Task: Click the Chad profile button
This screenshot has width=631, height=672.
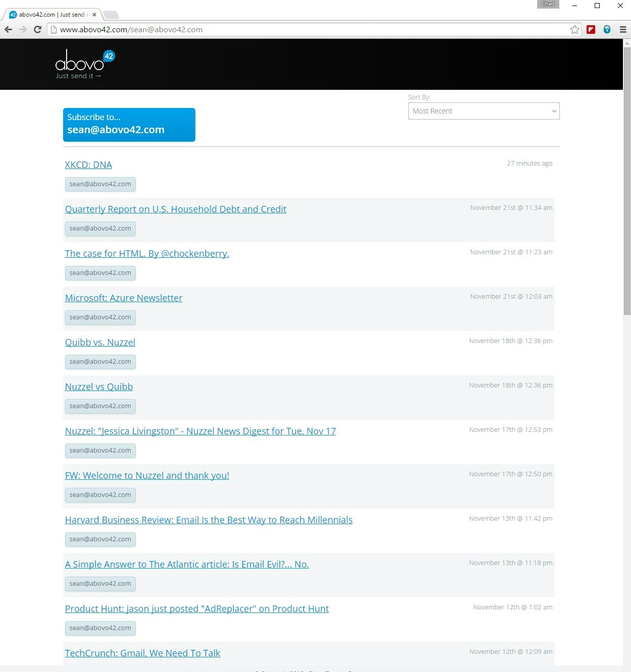Action: click(548, 4)
